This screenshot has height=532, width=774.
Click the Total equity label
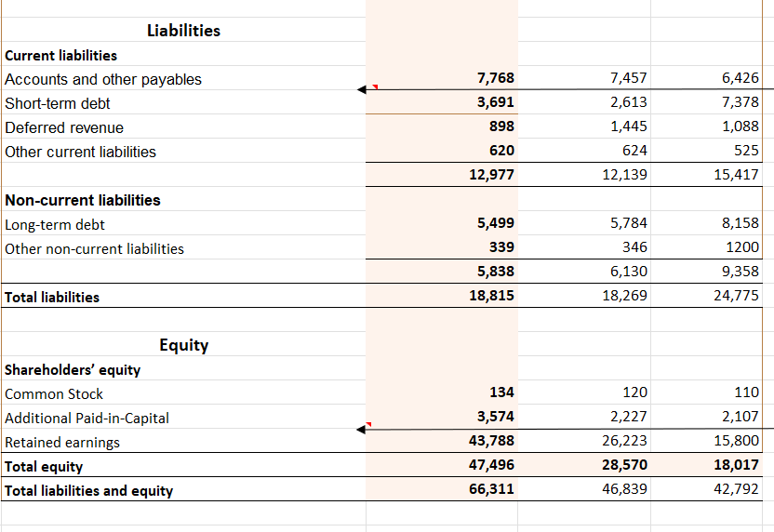pos(44,466)
